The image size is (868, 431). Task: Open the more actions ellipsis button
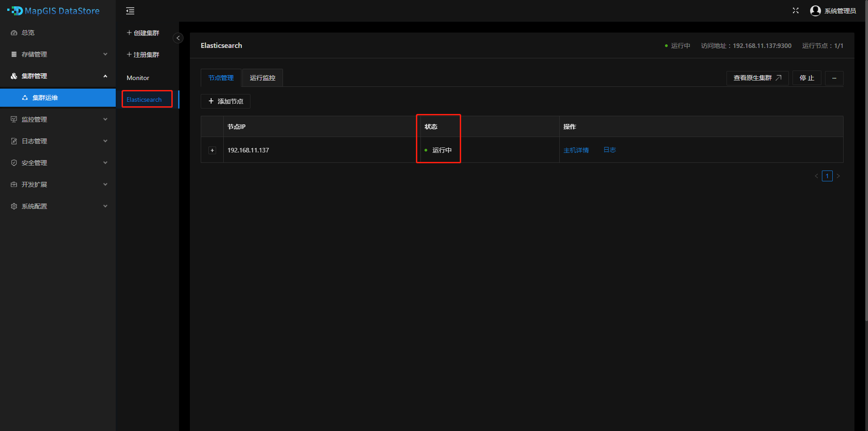tap(834, 78)
